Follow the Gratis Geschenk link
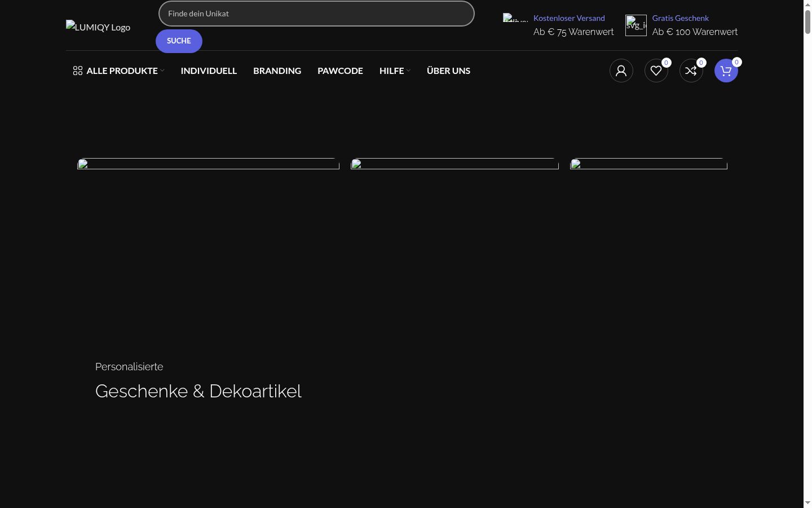 pyautogui.click(x=681, y=18)
